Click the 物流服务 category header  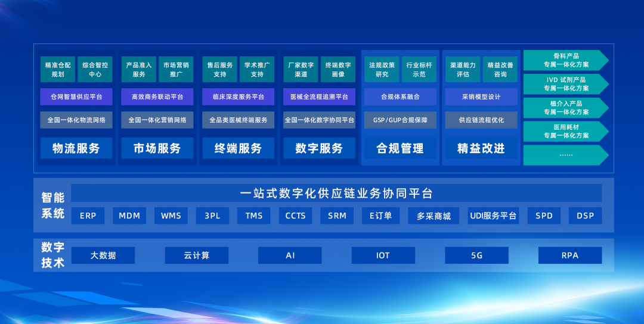coord(76,148)
